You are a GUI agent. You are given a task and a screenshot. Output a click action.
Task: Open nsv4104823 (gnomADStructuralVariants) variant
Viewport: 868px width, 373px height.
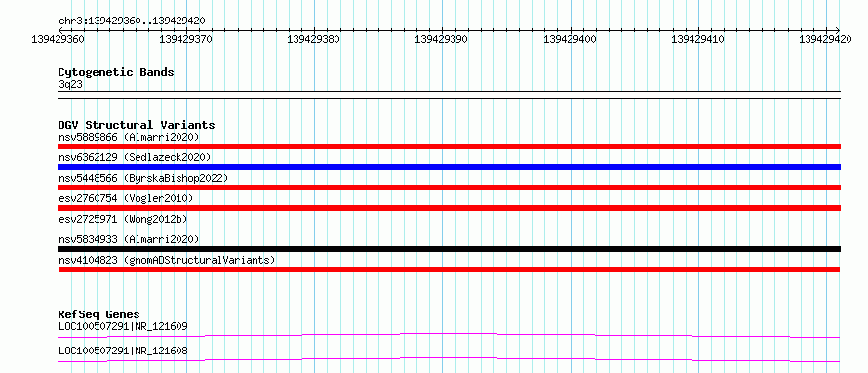click(x=167, y=260)
